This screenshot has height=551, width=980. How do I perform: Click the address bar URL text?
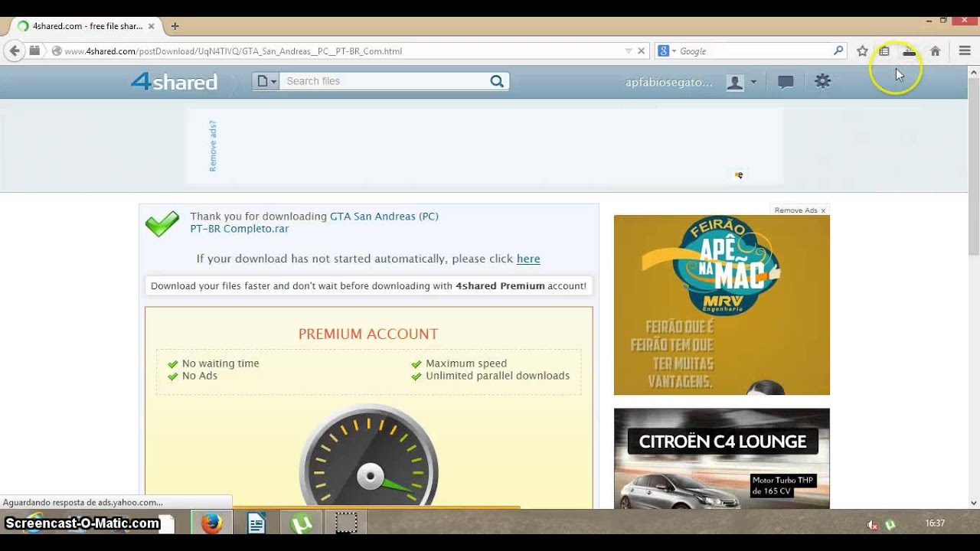pos(234,51)
